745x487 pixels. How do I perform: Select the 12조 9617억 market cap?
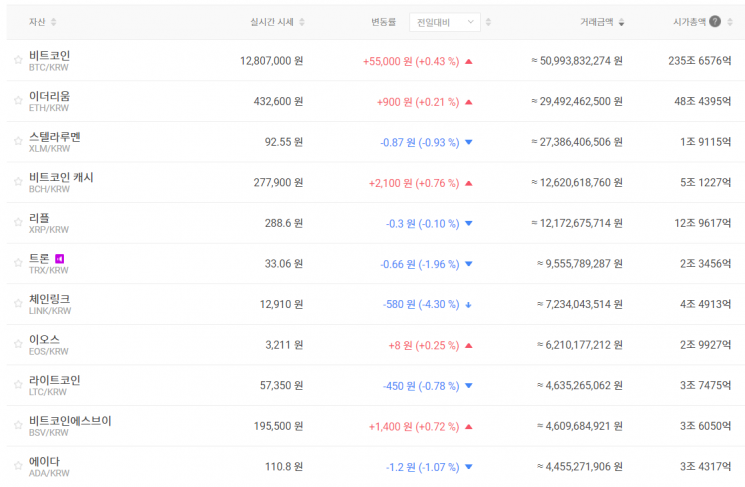(x=703, y=223)
